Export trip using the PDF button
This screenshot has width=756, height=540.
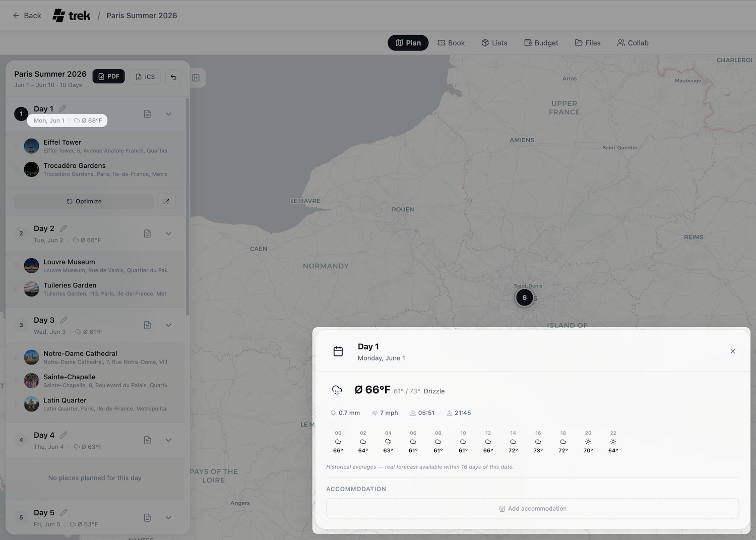tap(108, 77)
